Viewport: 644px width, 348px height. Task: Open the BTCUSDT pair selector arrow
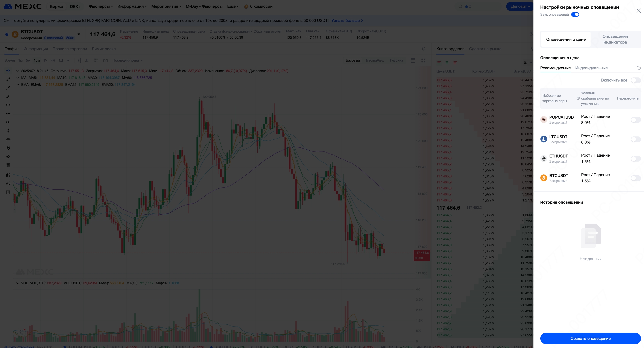pyautogui.click(x=79, y=35)
